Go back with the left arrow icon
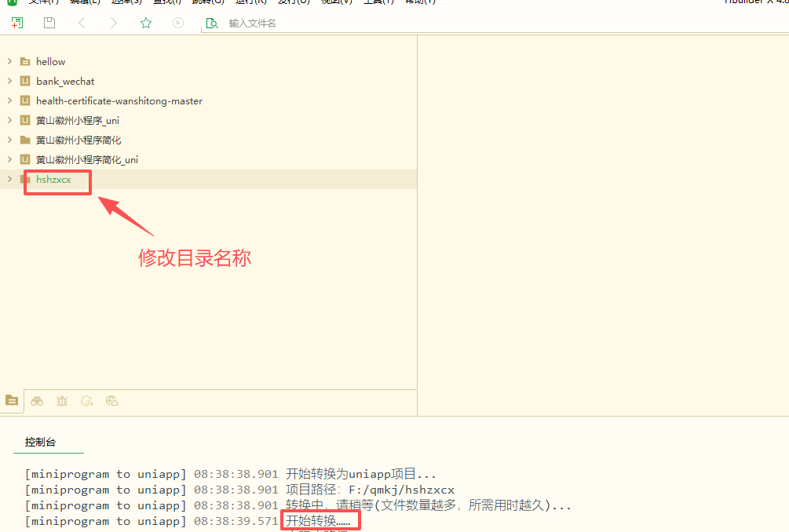 click(x=82, y=23)
